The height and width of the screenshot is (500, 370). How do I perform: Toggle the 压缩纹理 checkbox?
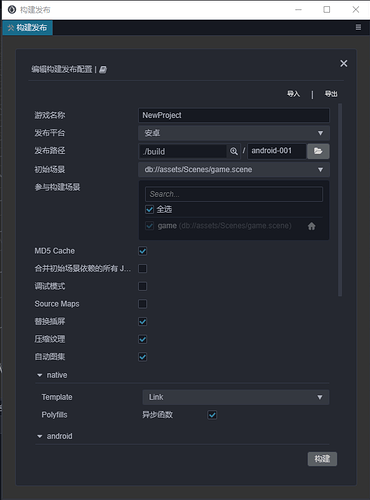143,339
